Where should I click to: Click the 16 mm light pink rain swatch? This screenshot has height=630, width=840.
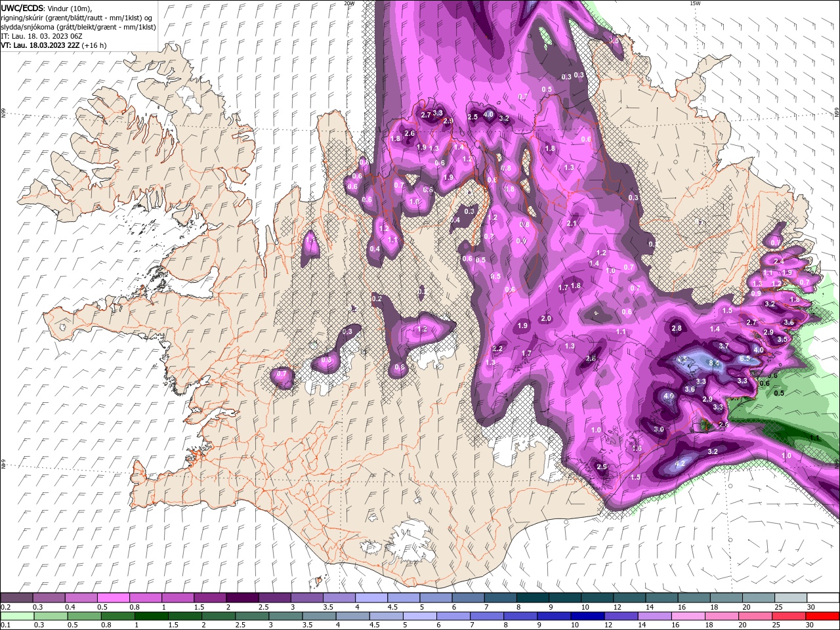688,616
